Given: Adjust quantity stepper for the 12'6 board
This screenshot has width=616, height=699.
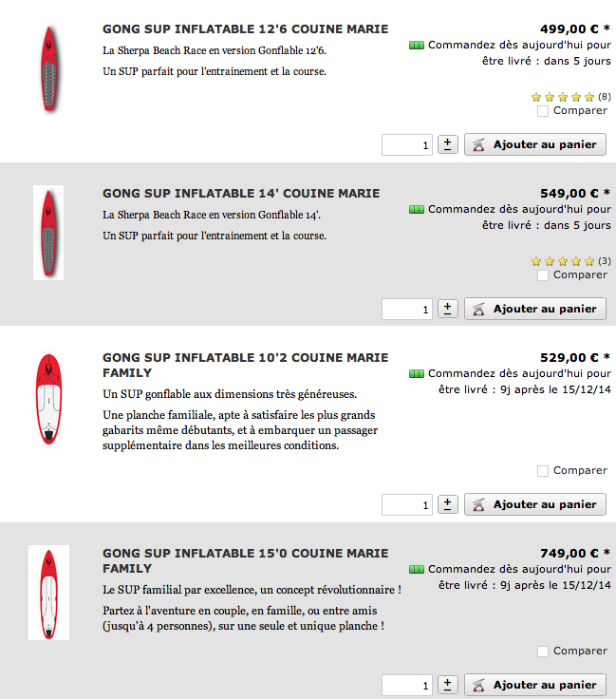Looking at the screenshot, I should pyautogui.click(x=448, y=144).
